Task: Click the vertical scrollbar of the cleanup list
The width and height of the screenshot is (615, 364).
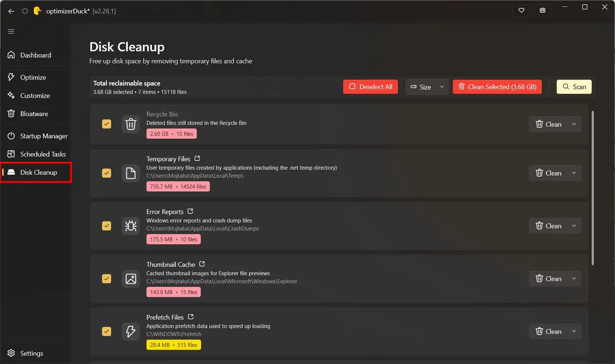Action: pos(593,188)
